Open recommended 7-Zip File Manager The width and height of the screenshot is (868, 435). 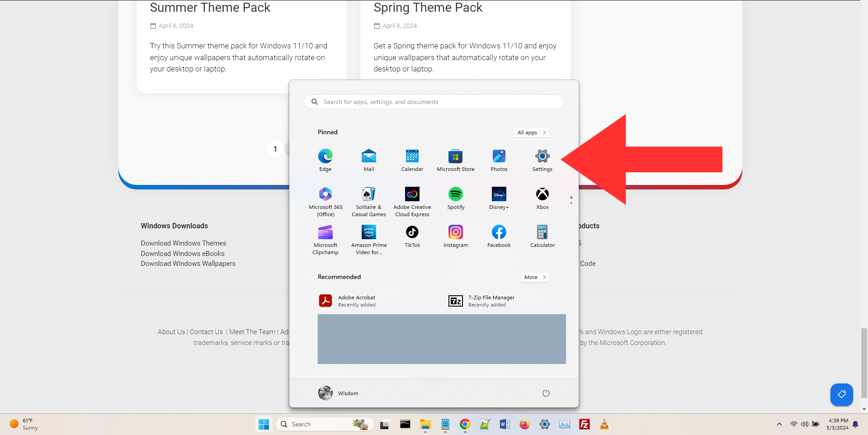tap(482, 301)
